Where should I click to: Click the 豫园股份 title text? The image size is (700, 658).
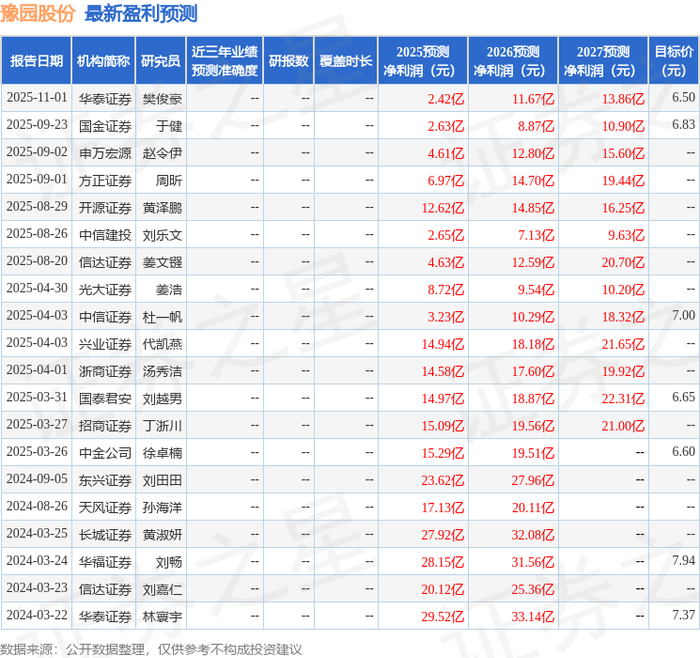(38, 13)
